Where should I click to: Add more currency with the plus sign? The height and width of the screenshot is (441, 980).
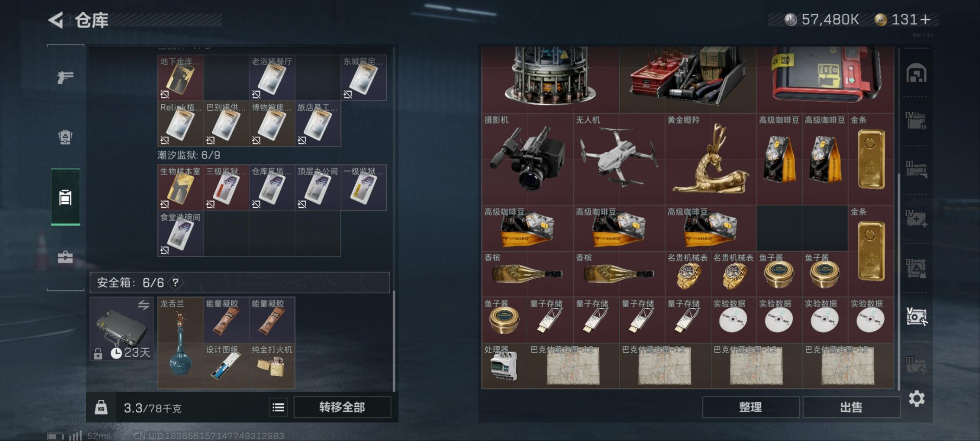pyautogui.click(x=925, y=19)
